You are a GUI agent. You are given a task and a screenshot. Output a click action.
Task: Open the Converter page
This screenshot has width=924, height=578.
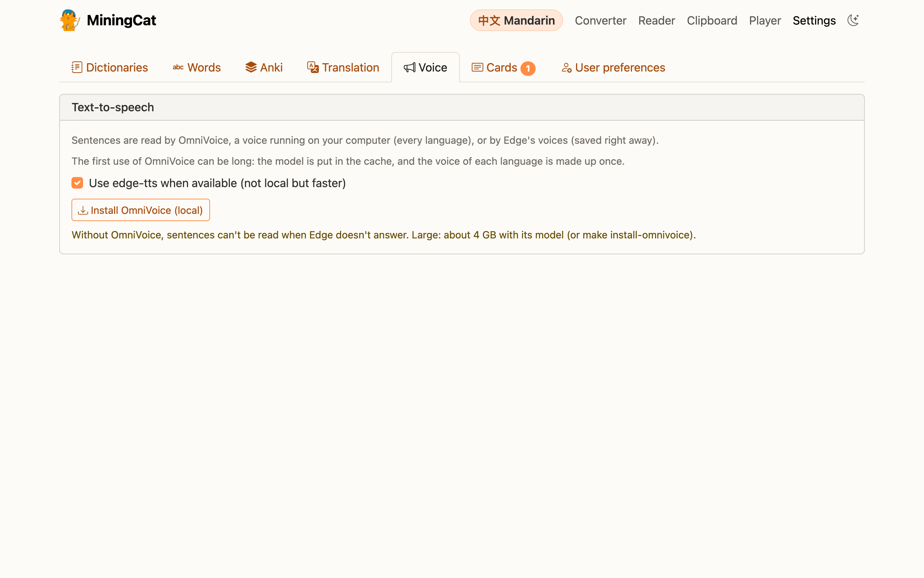(601, 20)
